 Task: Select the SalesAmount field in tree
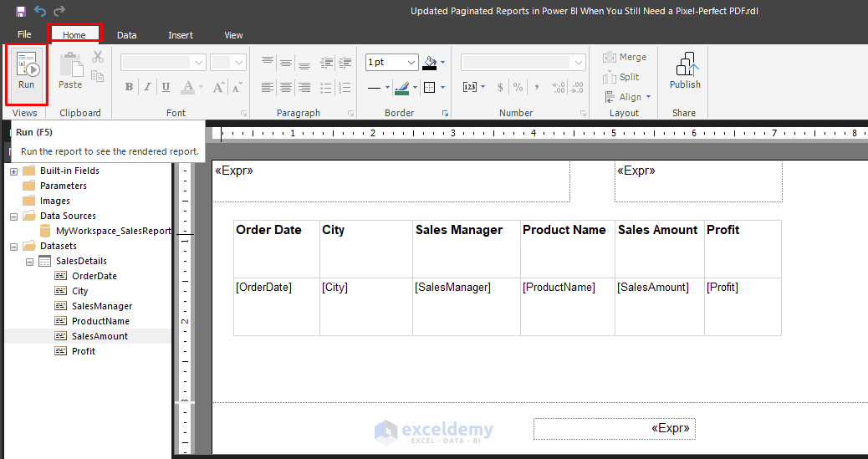(x=100, y=336)
